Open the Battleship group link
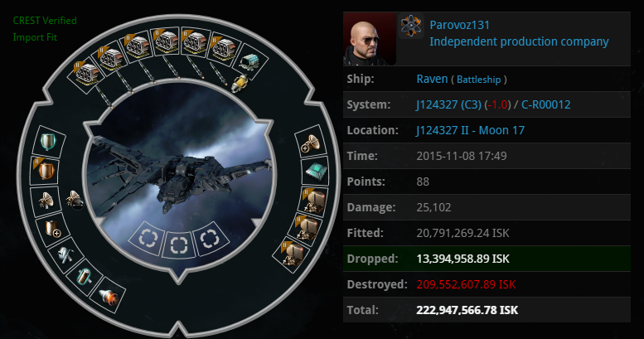The image size is (644, 339). click(478, 80)
